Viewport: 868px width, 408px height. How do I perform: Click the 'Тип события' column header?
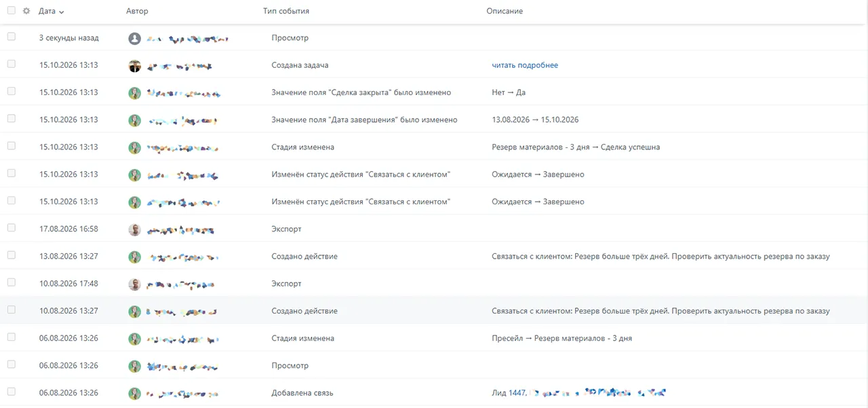pyautogui.click(x=286, y=12)
